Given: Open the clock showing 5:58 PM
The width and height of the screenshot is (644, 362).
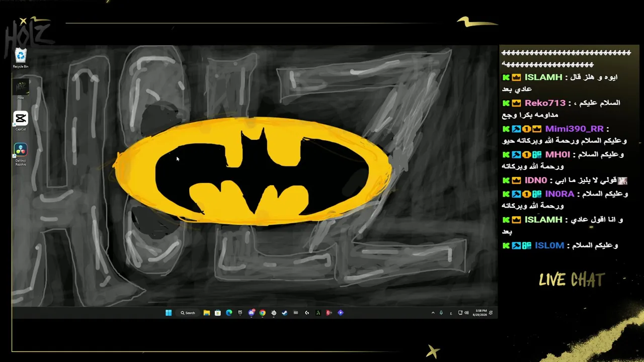Looking at the screenshot, I should (x=480, y=313).
